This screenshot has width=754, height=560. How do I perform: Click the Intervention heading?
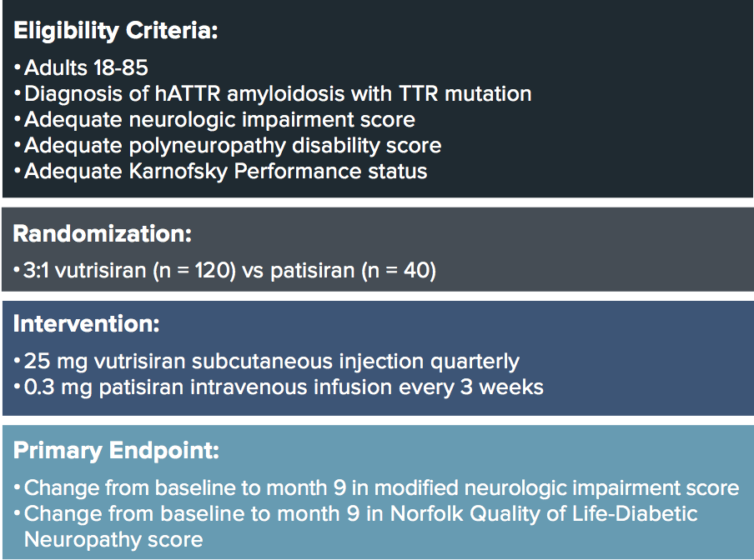coord(86,323)
